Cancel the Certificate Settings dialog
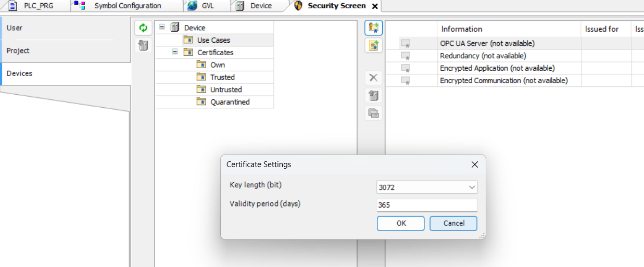The width and height of the screenshot is (644, 267). pyautogui.click(x=453, y=223)
